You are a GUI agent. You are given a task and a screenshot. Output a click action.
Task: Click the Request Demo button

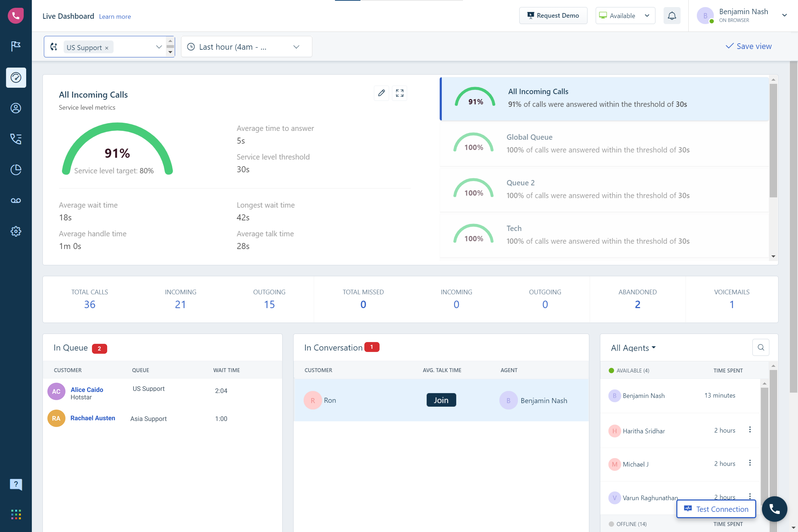(x=553, y=15)
